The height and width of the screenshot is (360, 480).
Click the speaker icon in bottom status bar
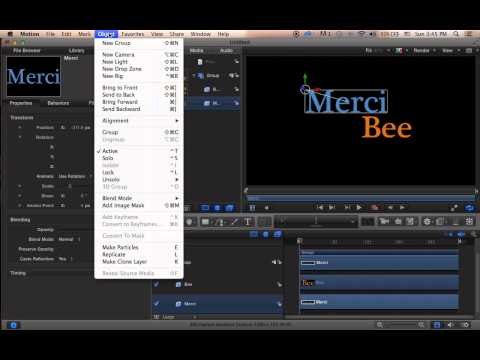[x=450, y=325]
